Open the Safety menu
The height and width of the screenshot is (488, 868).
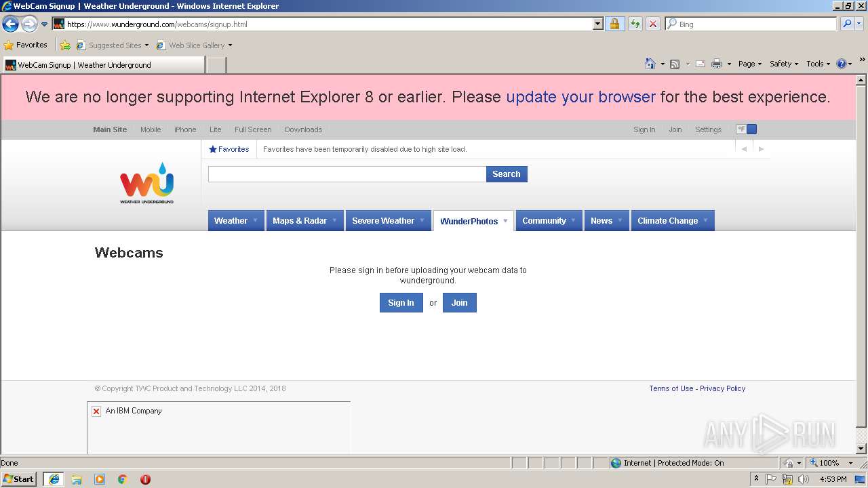point(784,64)
